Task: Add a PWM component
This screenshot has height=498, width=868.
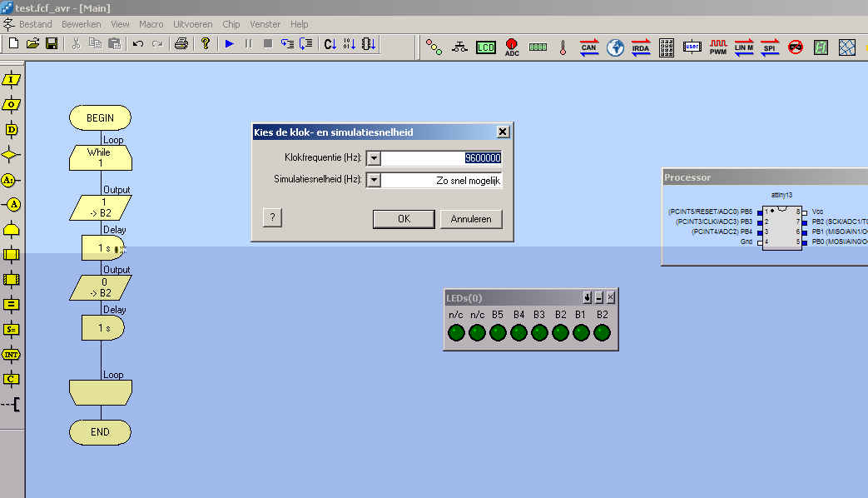Action: [718, 47]
